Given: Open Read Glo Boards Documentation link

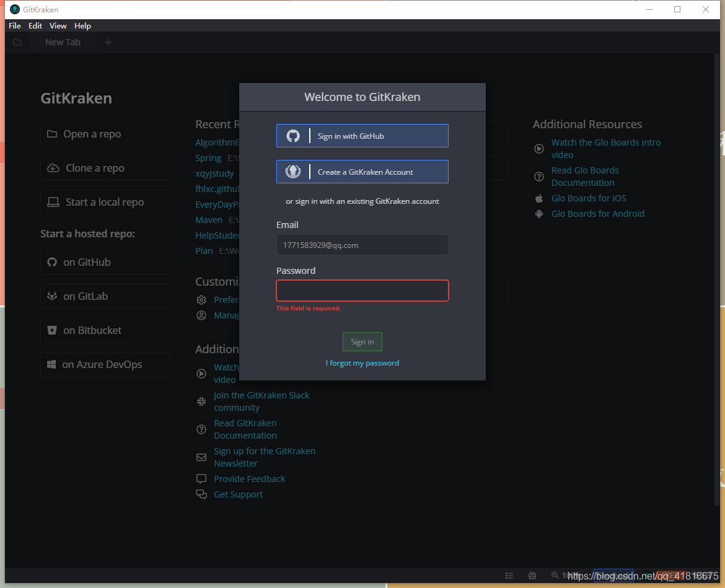Looking at the screenshot, I should (x=585, y=177).
